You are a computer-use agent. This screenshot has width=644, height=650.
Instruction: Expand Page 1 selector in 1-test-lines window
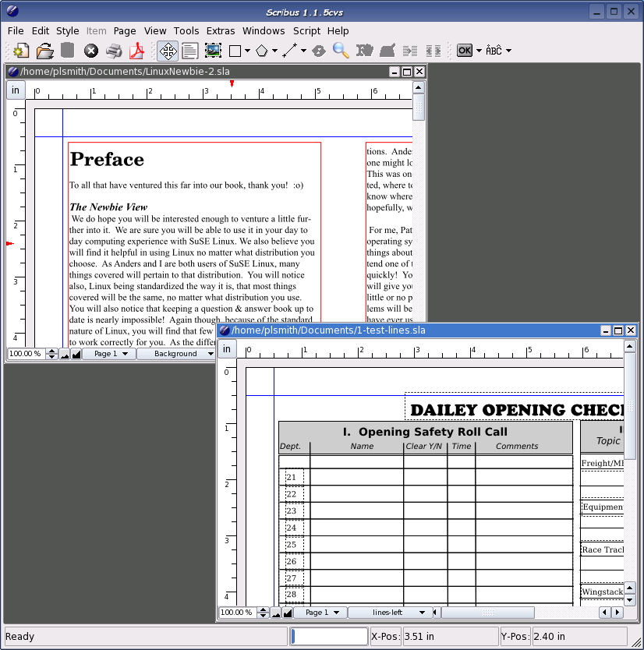(320, 613)
